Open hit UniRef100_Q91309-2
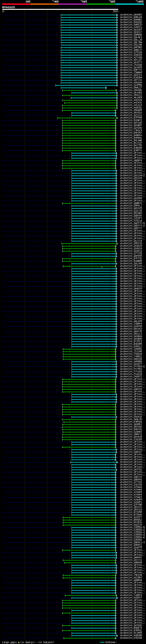This screenshot has width=146, height=644. point(132,175)
